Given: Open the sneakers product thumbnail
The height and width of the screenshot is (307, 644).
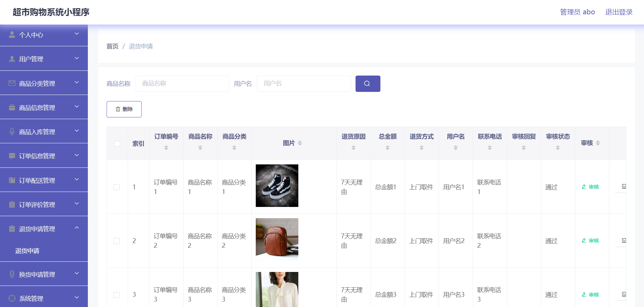Looking at the screenshot, I should click(x=277, y=185).
